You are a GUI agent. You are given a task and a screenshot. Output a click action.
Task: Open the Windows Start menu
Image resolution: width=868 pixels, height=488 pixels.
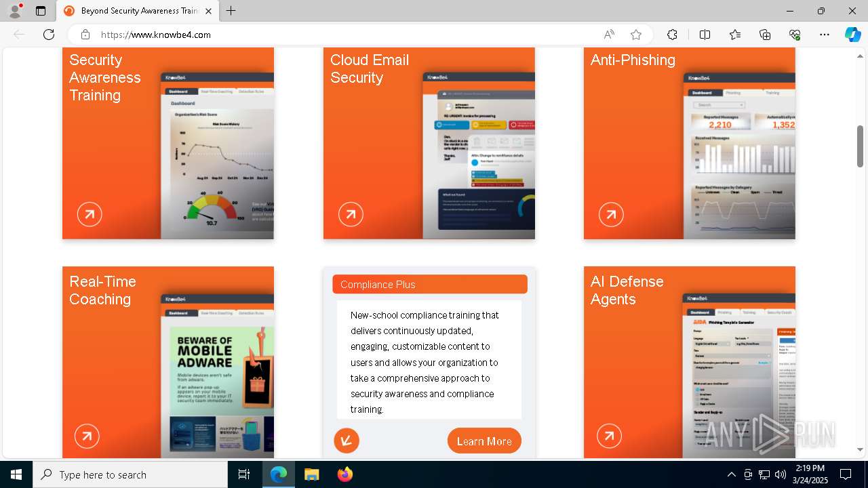(x=16, y=474)
